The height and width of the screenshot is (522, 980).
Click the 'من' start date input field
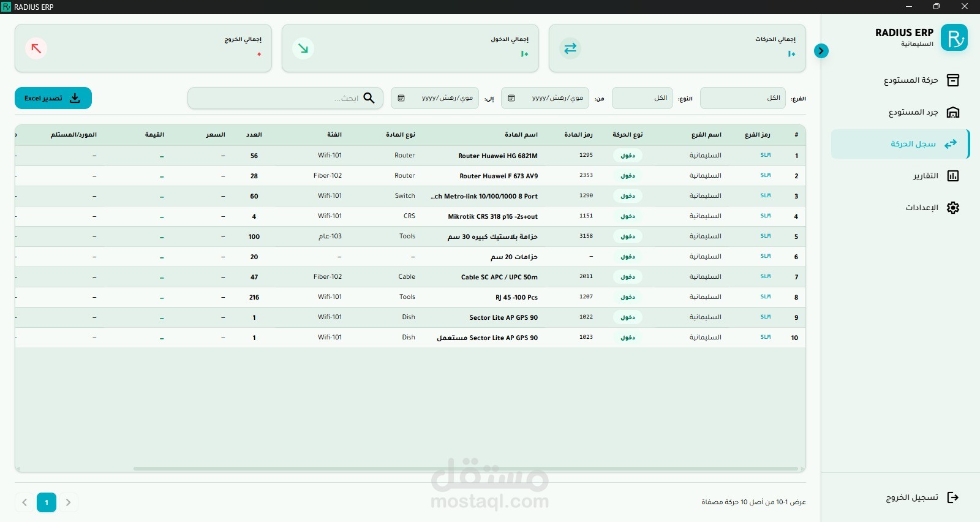(545, 98)
